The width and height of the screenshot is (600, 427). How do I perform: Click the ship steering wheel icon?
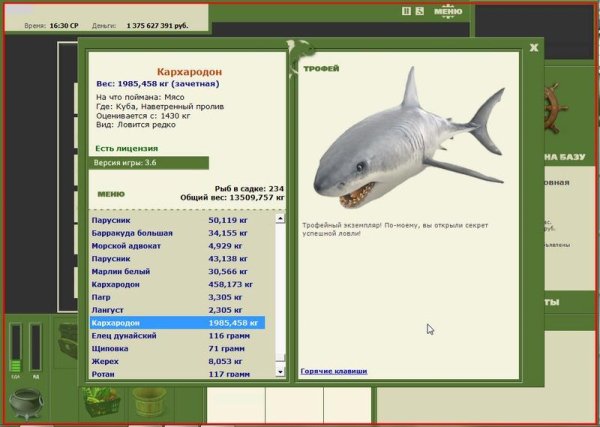(x=556, y=108)
